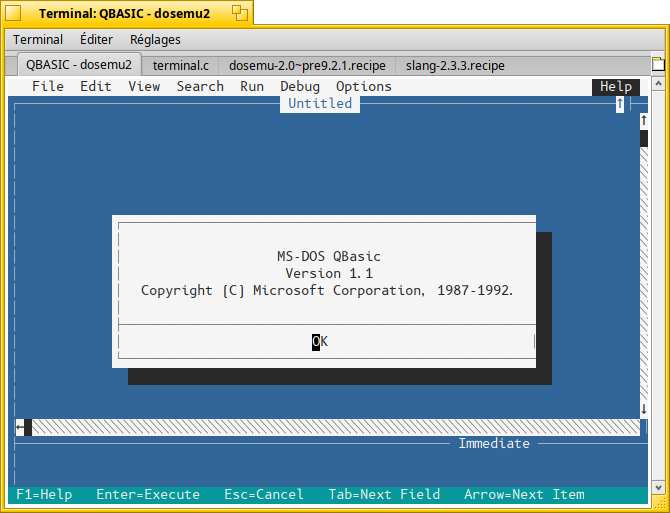The image size is (670, 513).
Task: Select the QBASIC - dosemu2 tab
Action: click(x=79, y=65)
